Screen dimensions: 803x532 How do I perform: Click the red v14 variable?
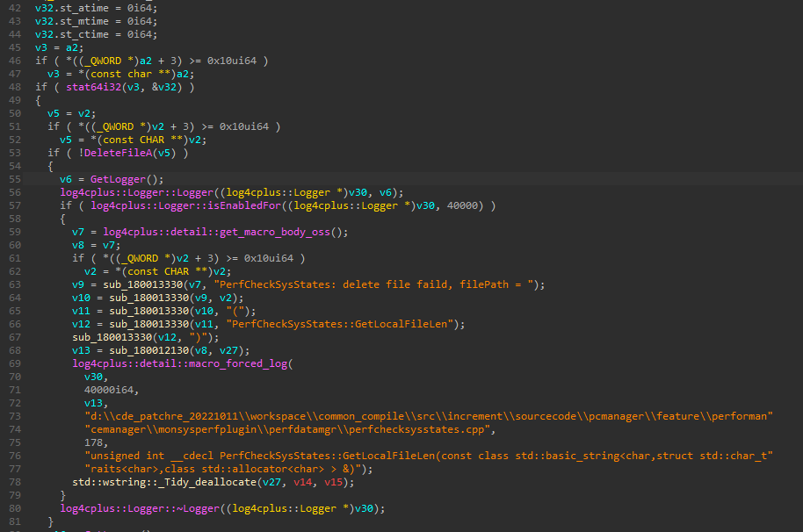pyautogui.click(x=302, y=482)
